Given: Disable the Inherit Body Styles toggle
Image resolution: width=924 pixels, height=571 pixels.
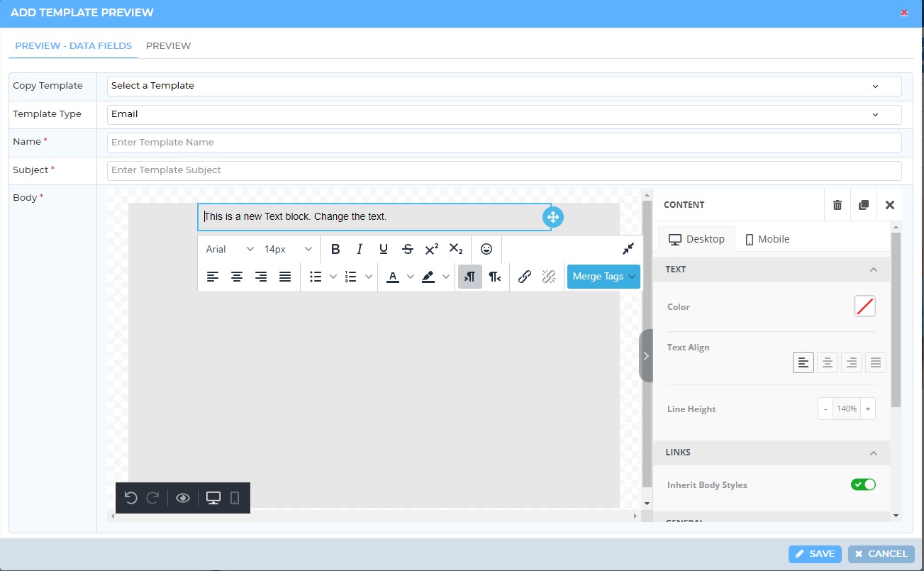Looking at the screenshot, I should (x=863, y=484).
